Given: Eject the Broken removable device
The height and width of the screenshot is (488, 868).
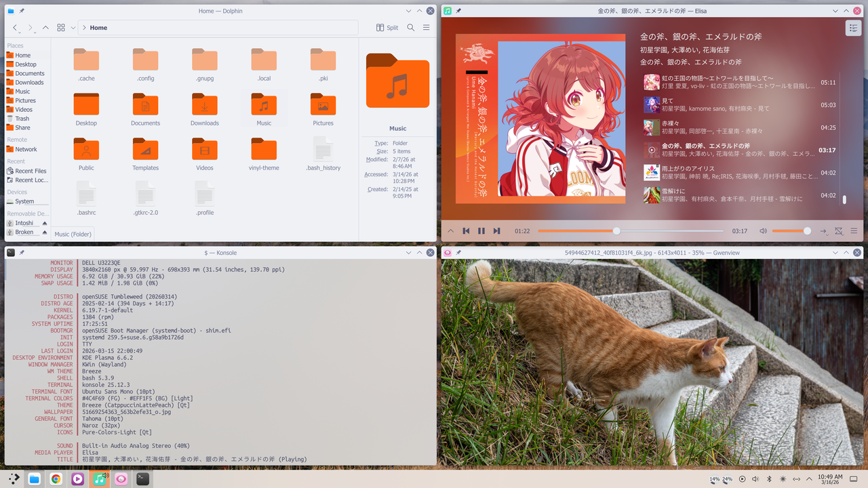Looking at the screenshot, I should [45, 232].
